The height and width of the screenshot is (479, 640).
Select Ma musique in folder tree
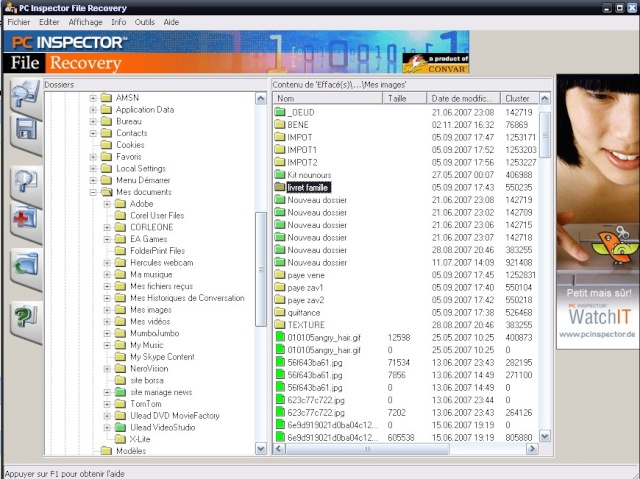151,275
